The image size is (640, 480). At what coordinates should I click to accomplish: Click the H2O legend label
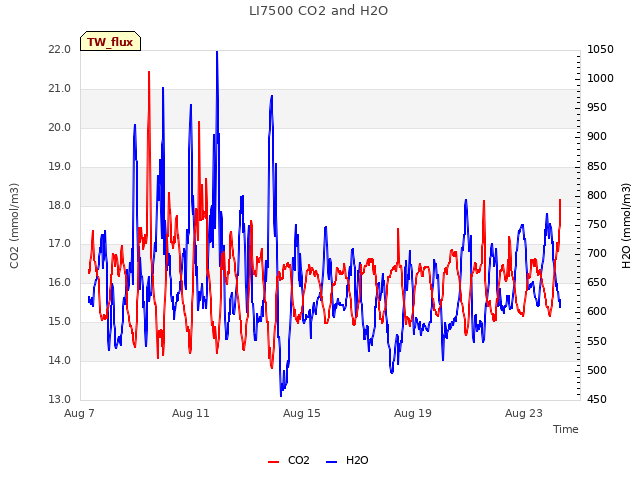tap(357, 460)
